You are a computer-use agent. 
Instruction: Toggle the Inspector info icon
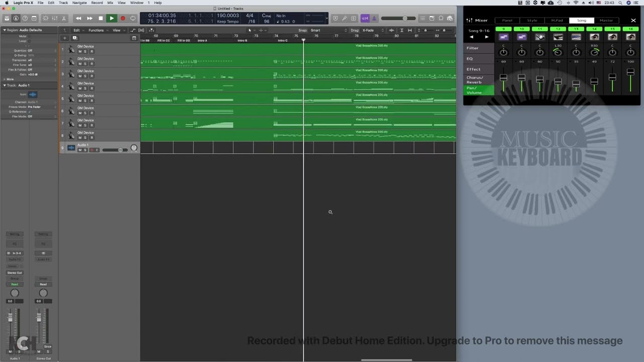click(x=16, y=19)
